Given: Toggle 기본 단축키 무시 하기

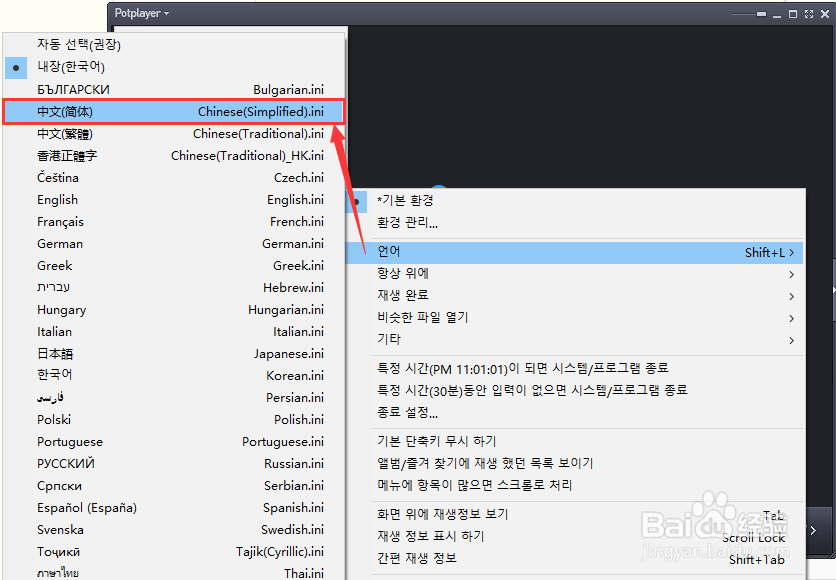Looking at the screenshot, I should 575,441.
